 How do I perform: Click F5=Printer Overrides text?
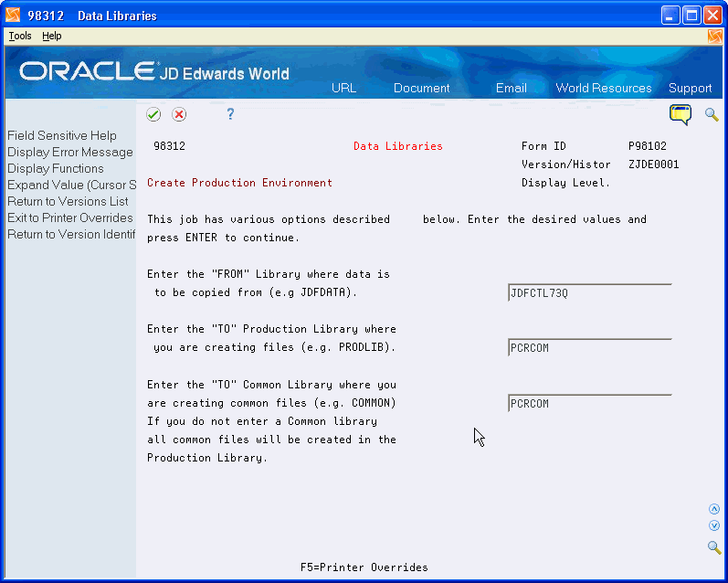pos(364,567)
